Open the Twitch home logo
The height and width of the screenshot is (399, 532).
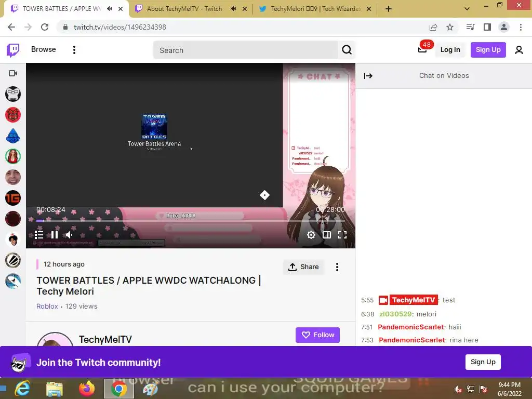pyautogui.click(x=13, y=50)
